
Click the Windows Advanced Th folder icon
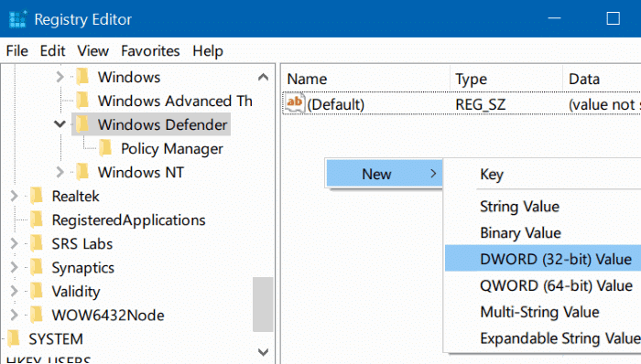[82, 101]
